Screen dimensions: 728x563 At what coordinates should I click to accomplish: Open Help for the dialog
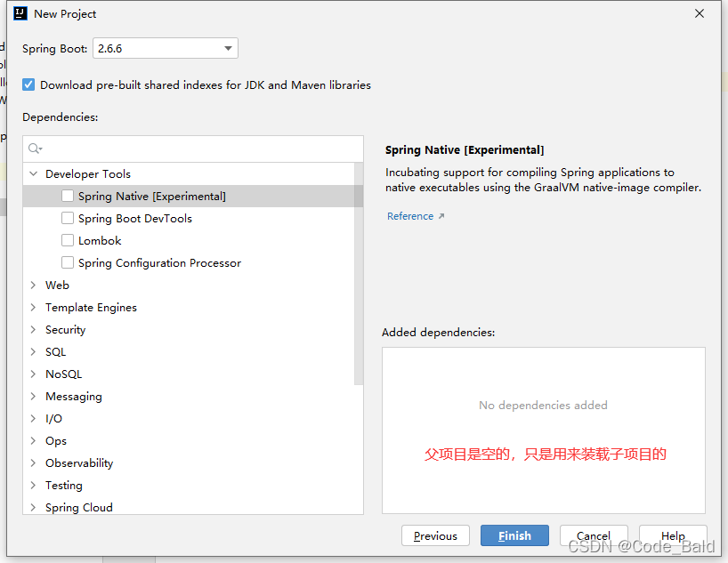tap(673, 535)
